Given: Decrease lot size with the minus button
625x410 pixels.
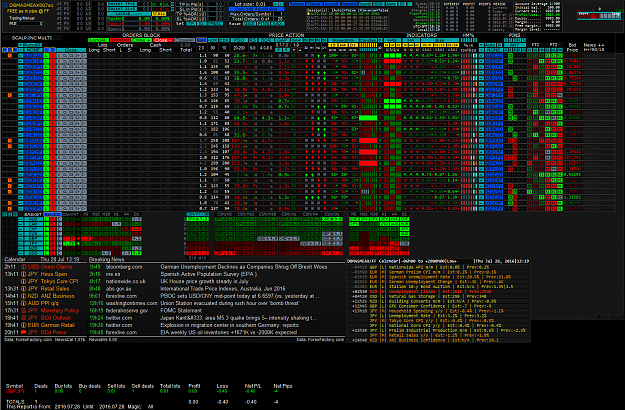Looking at the screenshot, I should (x=282, y=4).
